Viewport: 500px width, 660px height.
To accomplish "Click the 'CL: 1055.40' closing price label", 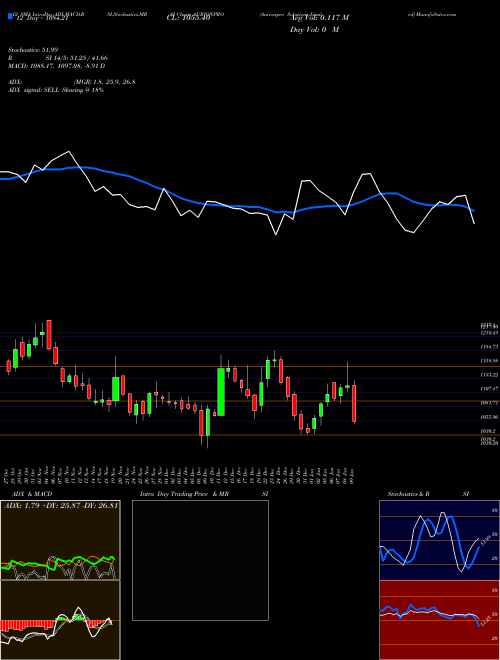I will click(x=189, y=19).
